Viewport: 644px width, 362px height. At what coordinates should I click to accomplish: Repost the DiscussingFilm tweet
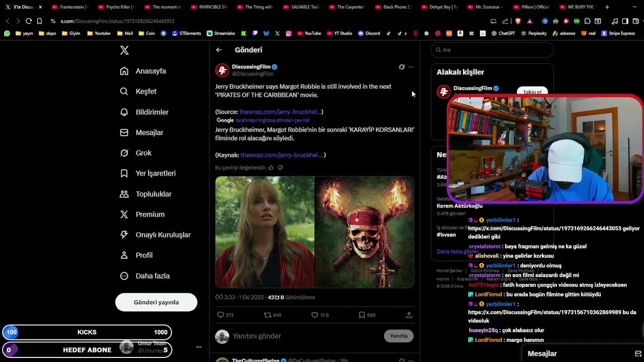tap(267, 315)
